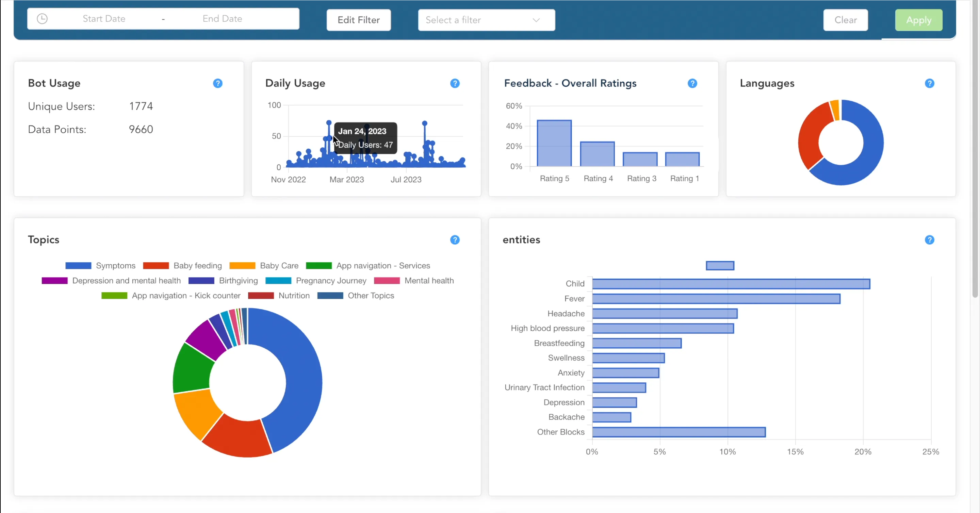Click the Languages help question mark
Image resolution: width=980 pixels, height=513 pixels.
(x=929, y=83)
